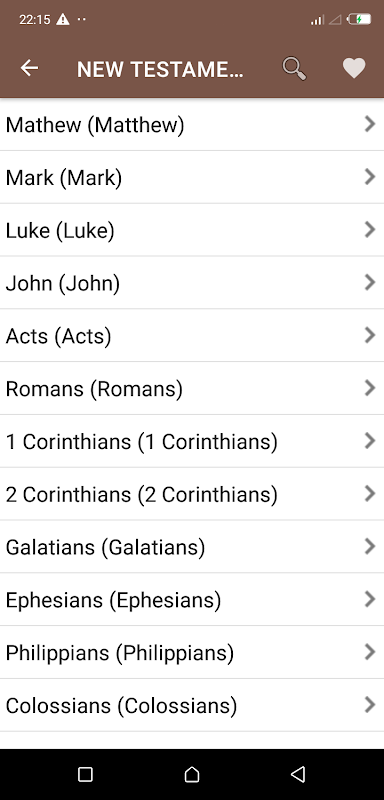Click the chevron beside Colossians (Colossians)
This screenshot has width=384, height=800.
point(370,705)
